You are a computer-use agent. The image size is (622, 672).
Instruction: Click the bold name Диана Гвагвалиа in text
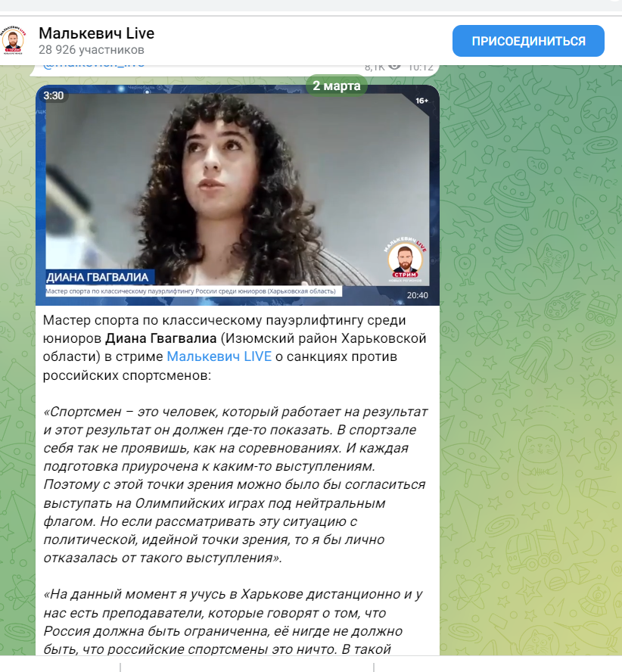(x=161, y=338)
